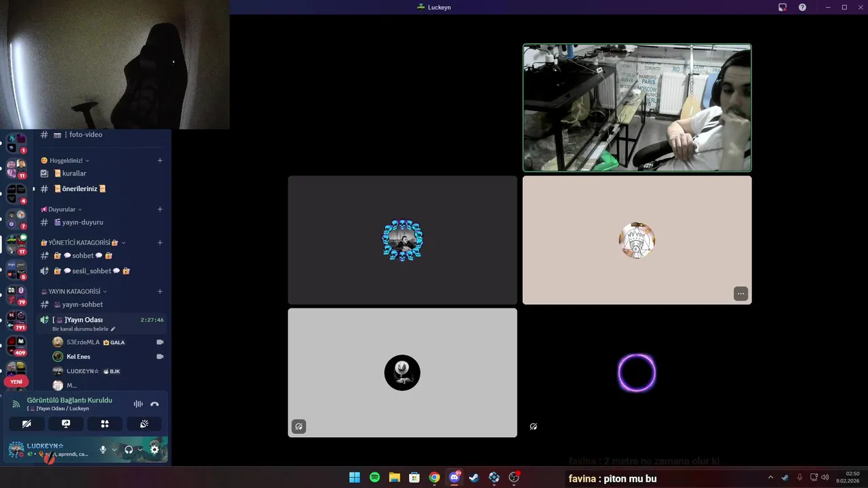
Task: Open the server folder with badge 7
Action: (16, 219)
